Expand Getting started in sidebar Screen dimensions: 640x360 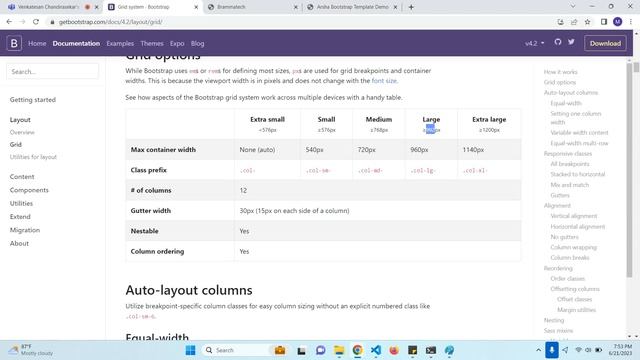33,100
